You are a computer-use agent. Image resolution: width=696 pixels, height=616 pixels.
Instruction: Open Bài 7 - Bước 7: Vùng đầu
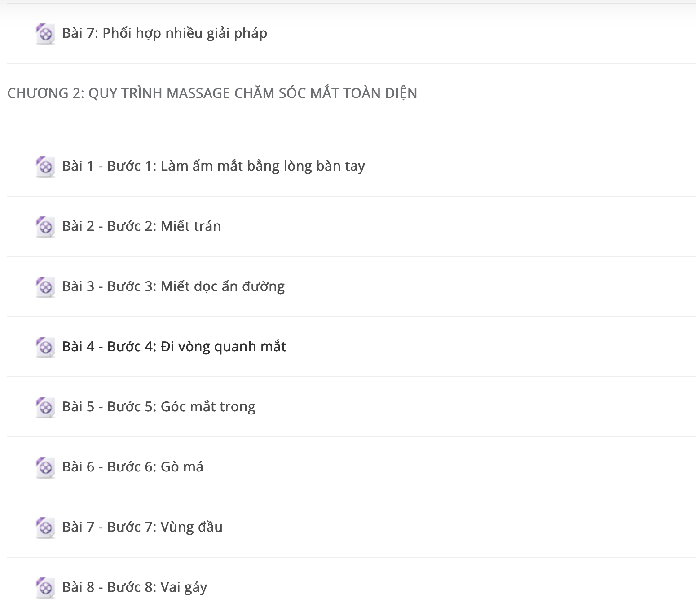tap(142, 527)
